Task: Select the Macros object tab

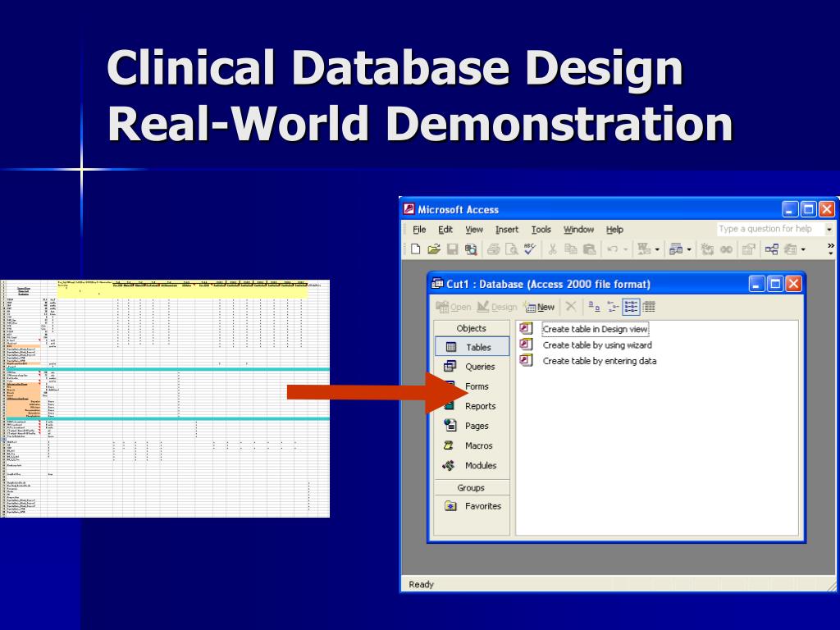Action: coord(472,445)
